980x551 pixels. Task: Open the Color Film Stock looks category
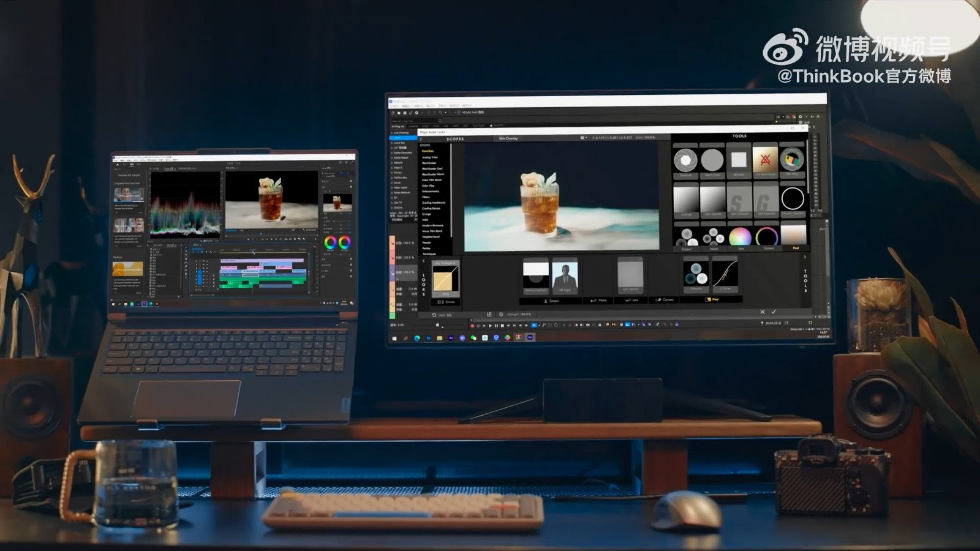432,180
